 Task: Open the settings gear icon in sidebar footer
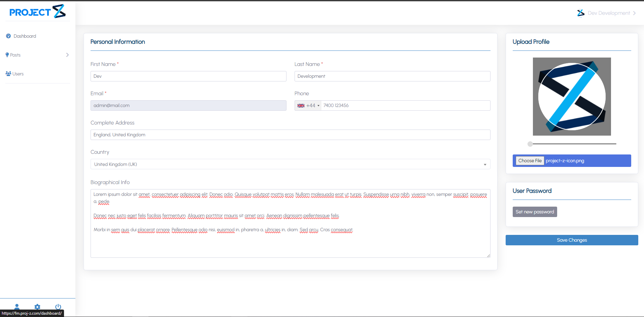click(x=37, y=307)
